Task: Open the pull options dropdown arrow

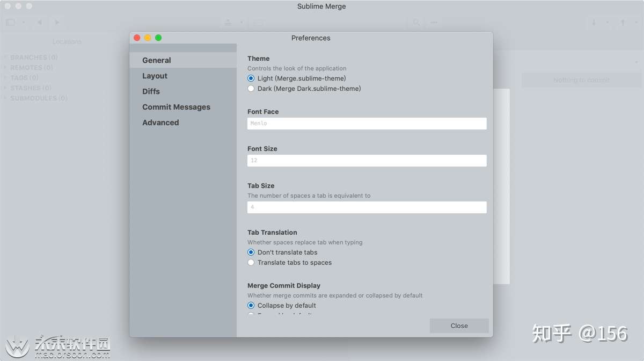Action: click(608, 23)
